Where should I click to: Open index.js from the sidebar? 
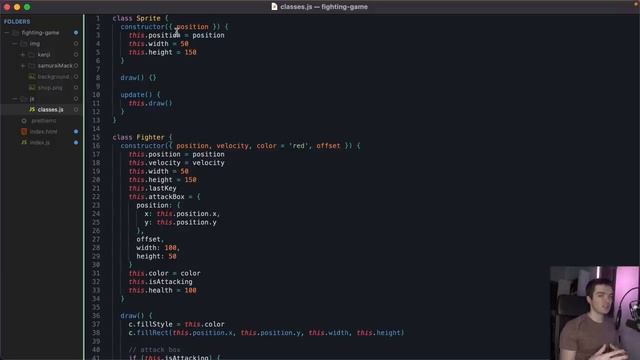40,143
